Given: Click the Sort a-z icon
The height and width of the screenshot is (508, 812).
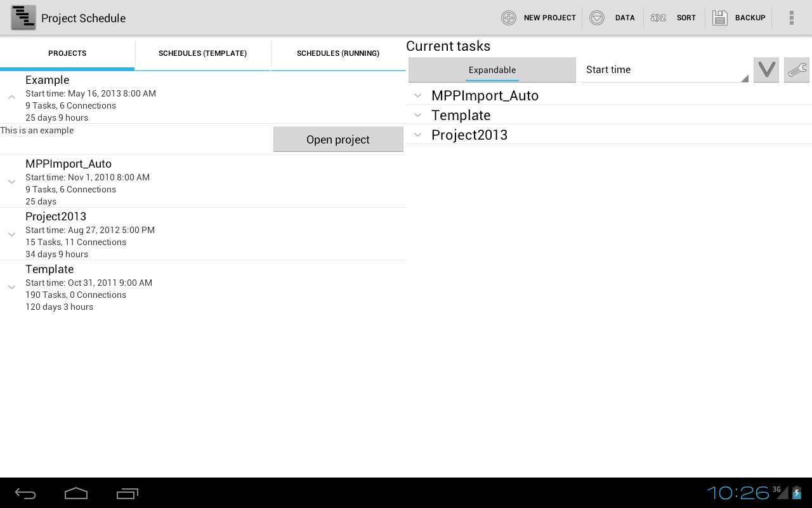Looking at the screenshot, I should [658, 18].
